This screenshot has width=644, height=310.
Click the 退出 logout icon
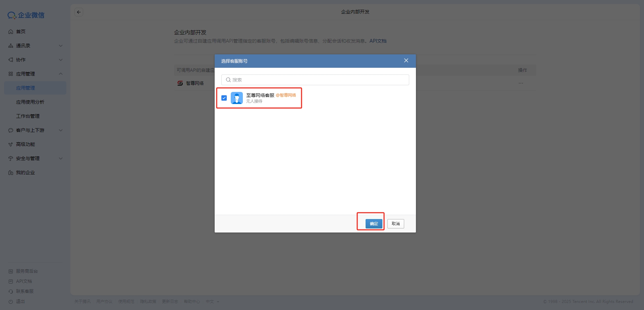point(11,301)
